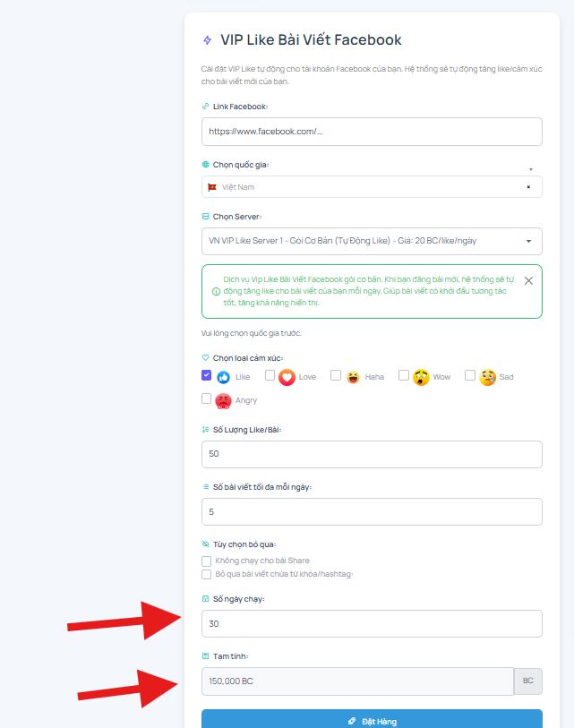Click the Like thumbs-up emoji icon
Viewport: 574px width, 728px height.
(223, 377)
